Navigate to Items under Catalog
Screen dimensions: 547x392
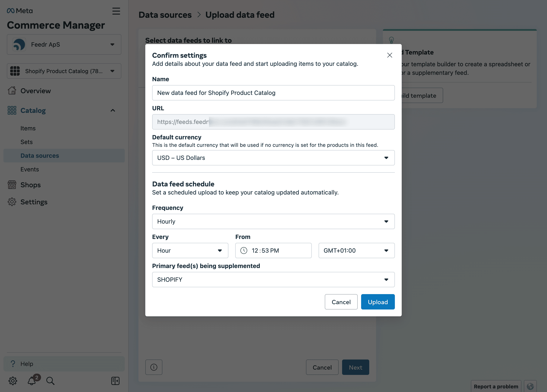28,128
